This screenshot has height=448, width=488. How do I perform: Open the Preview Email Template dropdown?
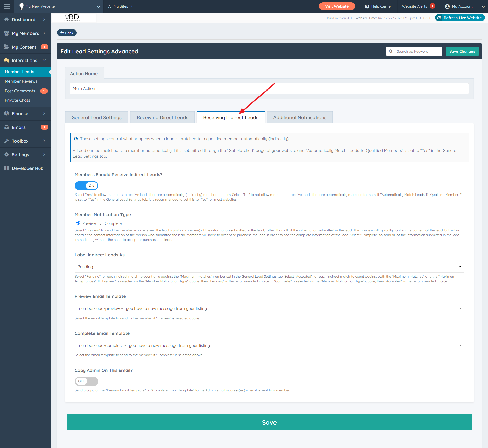269,308
